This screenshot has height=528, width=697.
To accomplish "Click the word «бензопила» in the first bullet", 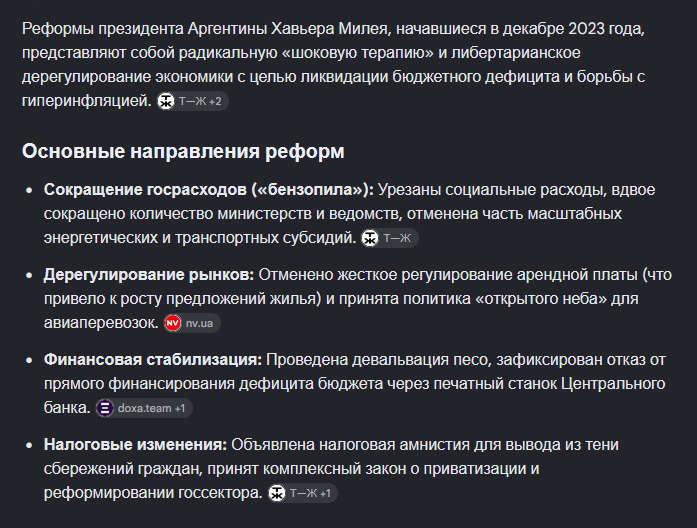I will [x=311, y=190].
